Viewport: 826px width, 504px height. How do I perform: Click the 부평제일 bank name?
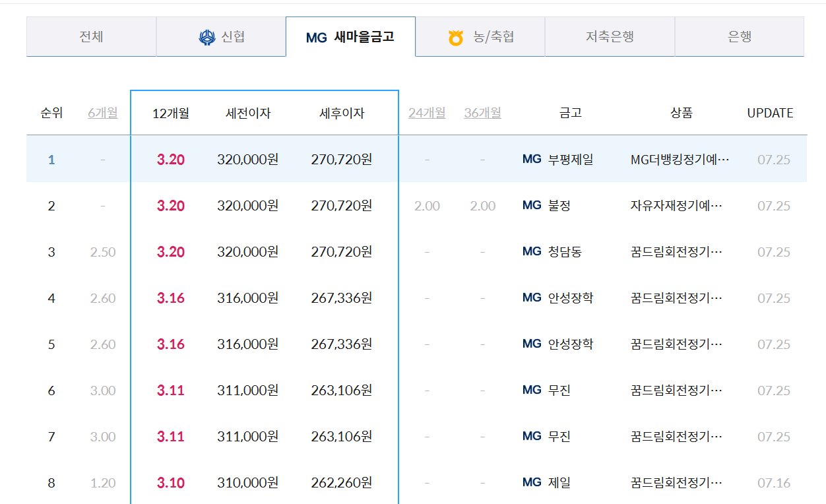(571, 160)
